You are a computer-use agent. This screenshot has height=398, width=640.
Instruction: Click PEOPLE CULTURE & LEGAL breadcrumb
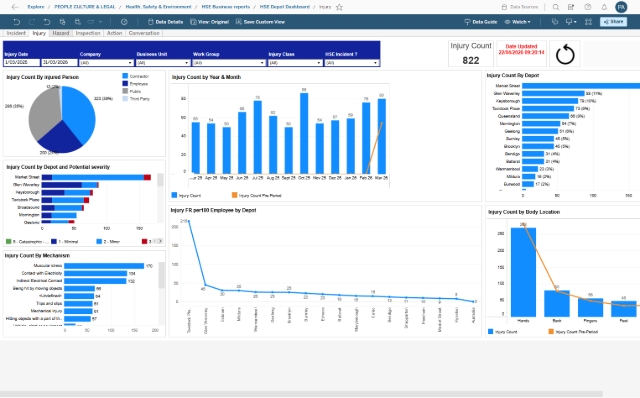[x=84, y=7]
